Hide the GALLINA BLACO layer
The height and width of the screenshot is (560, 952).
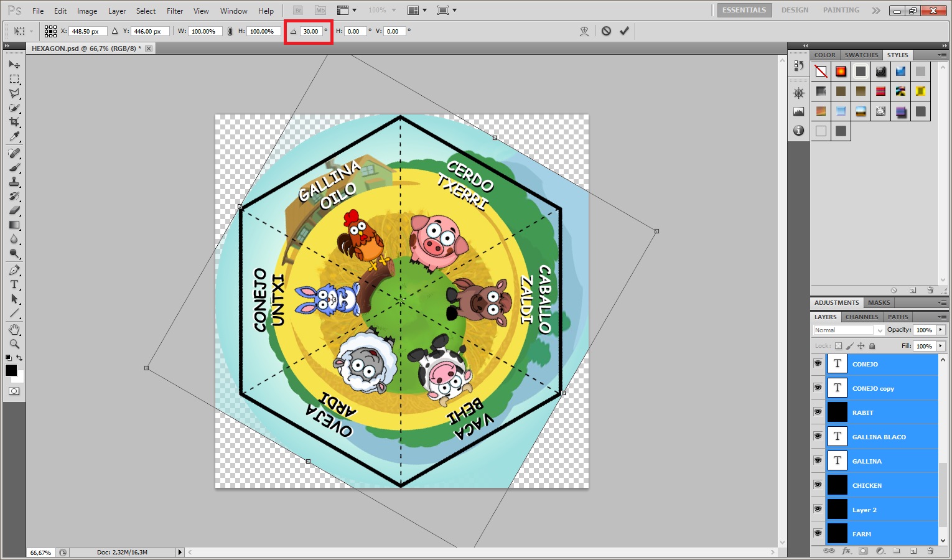pos(818,436)
